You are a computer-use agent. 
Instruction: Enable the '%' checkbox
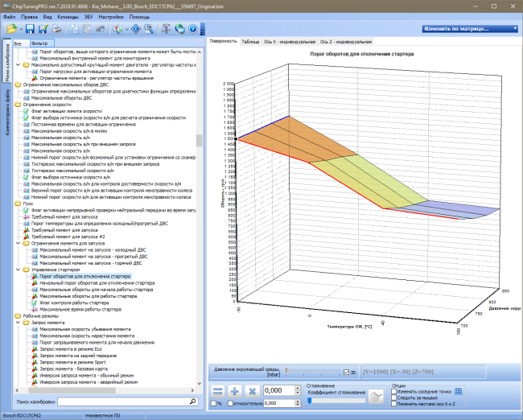coord(214,403)
